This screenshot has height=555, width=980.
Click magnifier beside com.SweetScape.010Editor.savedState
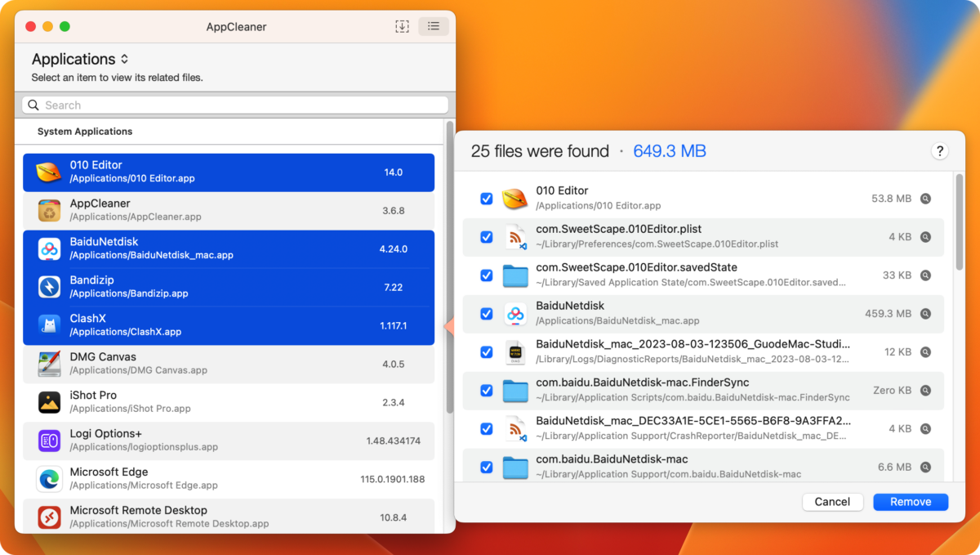click(x=925, y=275)
